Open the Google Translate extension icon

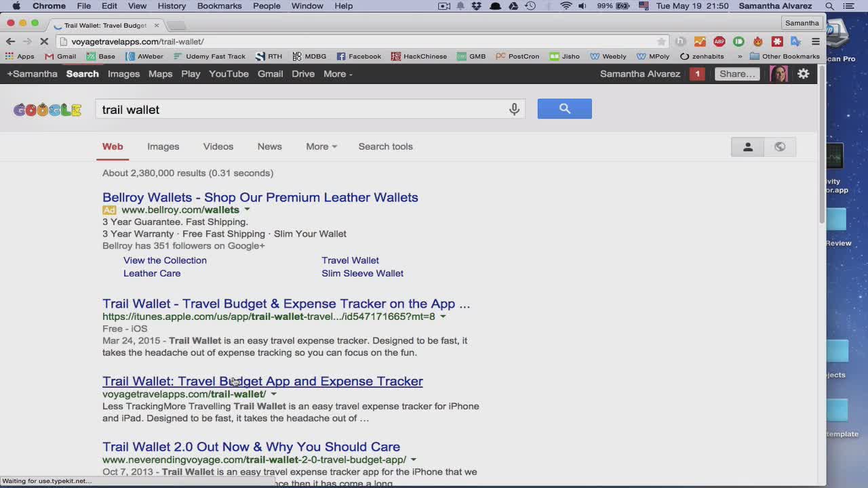point(796,41)
